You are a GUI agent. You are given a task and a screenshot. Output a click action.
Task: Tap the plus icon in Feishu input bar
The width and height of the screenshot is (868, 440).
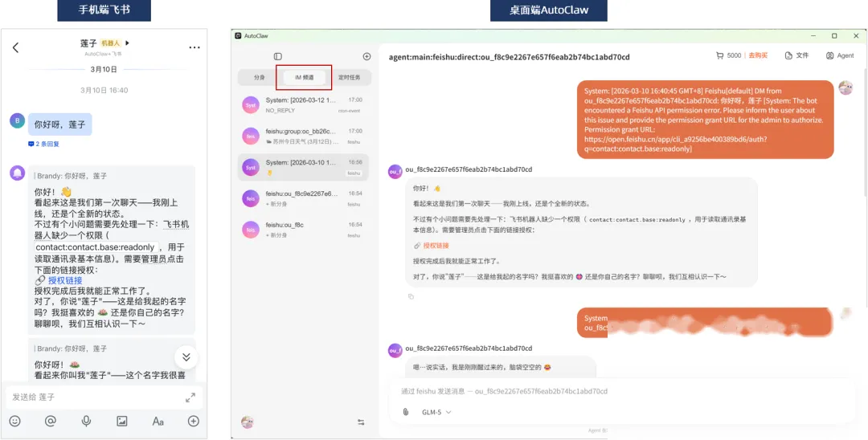193,422
